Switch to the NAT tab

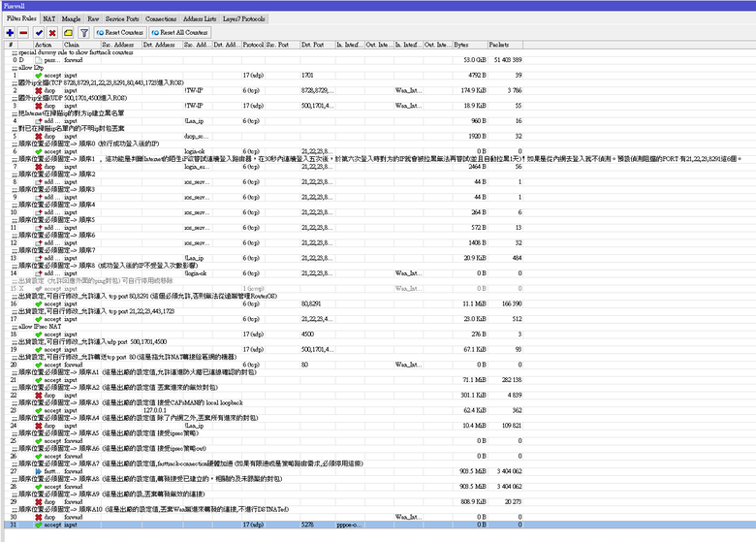click(49, 18)
